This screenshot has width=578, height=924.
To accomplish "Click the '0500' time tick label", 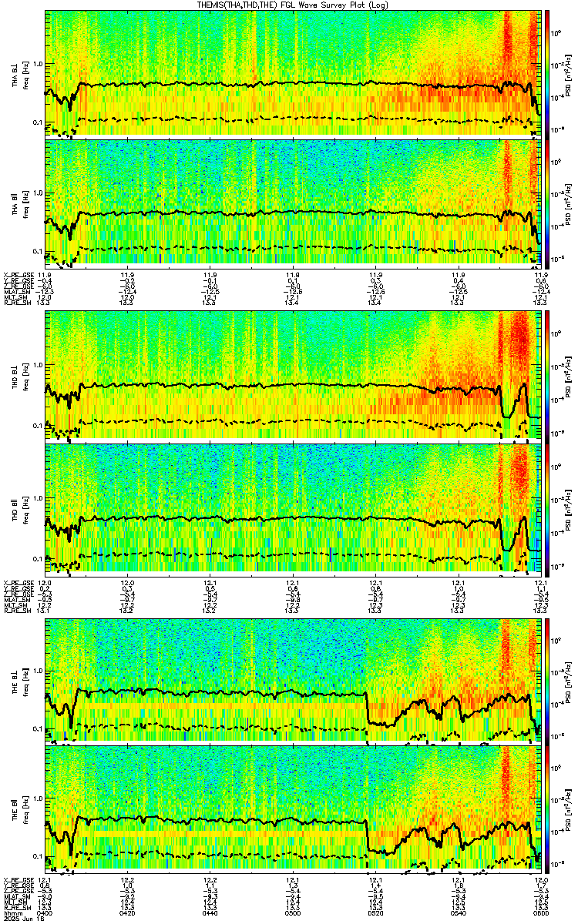I will (x=294, y=912).
